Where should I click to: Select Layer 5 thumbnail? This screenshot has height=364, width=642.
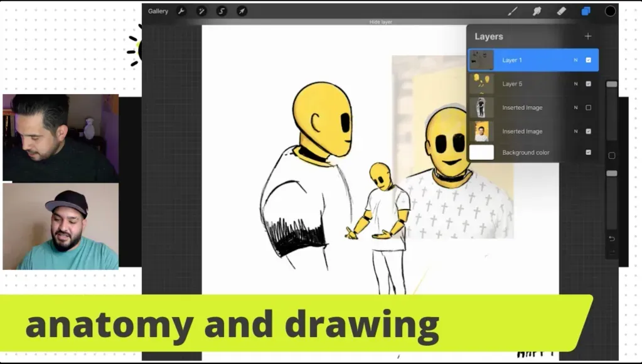click(481, 83)
